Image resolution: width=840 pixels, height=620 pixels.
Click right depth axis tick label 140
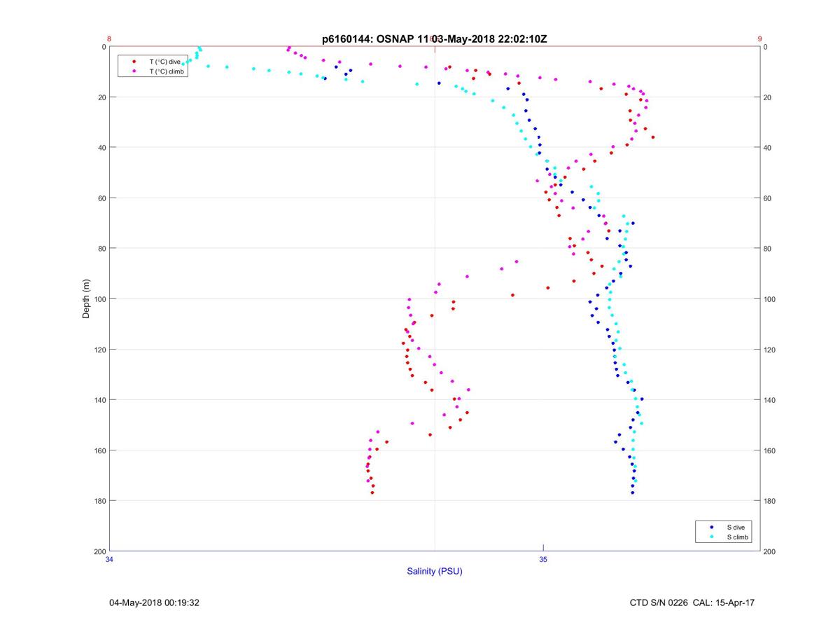770,400
